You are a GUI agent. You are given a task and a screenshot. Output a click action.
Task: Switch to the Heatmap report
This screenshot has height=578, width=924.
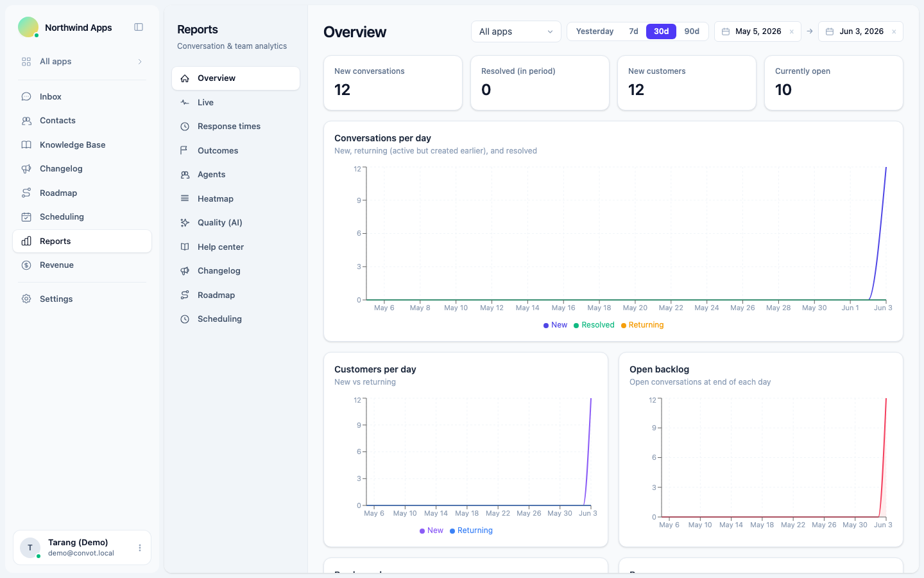pos(235,199)
